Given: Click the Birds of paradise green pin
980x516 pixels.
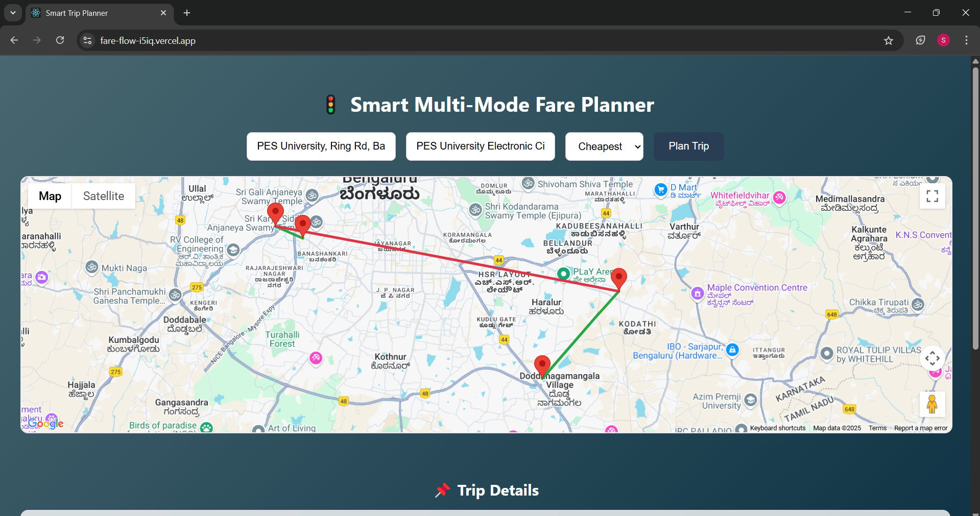Looking at the screenshot, I should coord(206,427).
